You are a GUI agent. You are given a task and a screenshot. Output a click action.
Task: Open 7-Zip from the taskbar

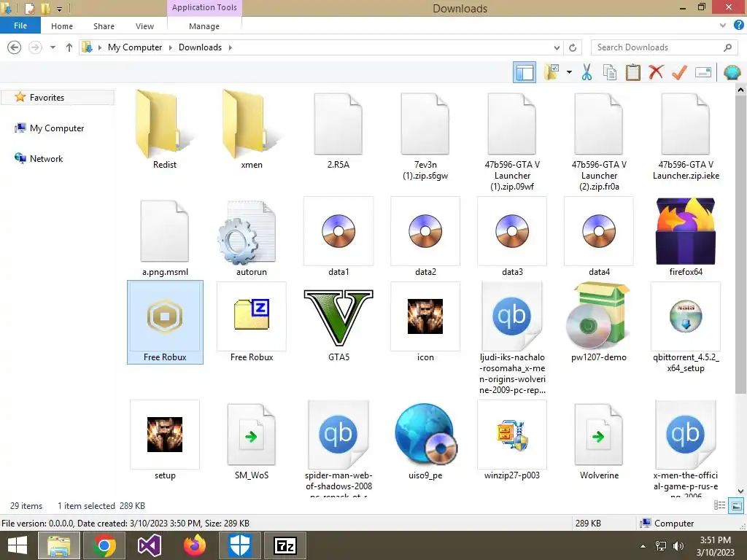click(285, 545)
